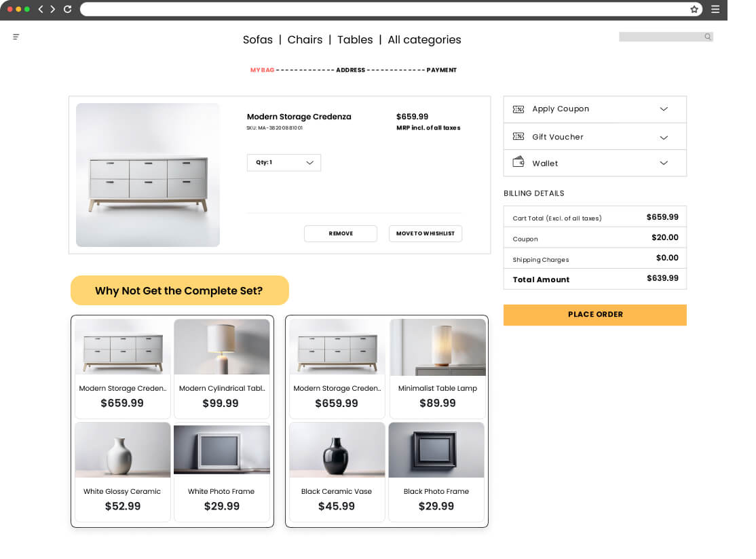The height and width of the screenshot is (559, 756).
Task: Select the Address checkout step
Action: tap(350, 71)
